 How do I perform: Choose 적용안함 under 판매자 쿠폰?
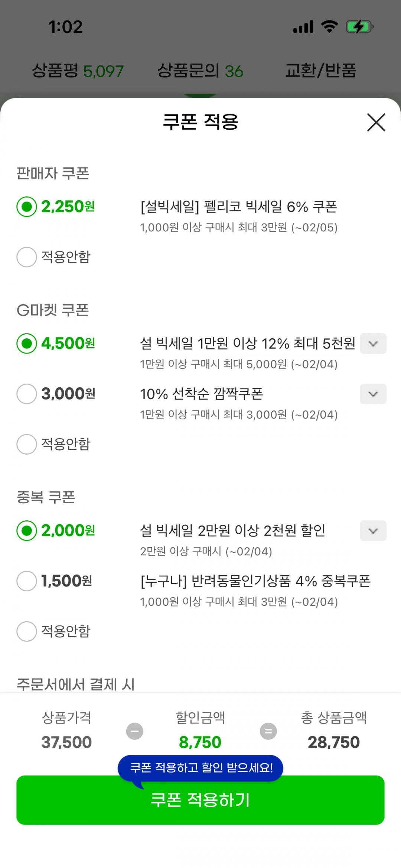coord(27,257)
